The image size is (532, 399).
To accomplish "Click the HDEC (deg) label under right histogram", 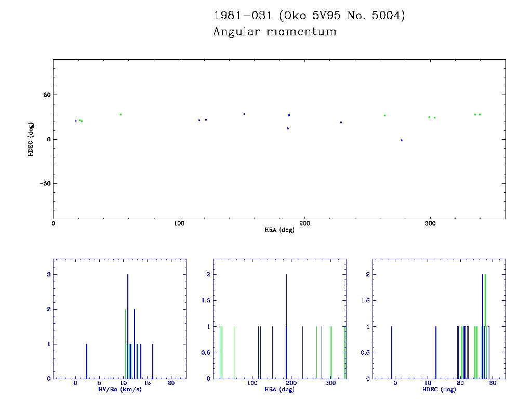I will pos(439,389).
